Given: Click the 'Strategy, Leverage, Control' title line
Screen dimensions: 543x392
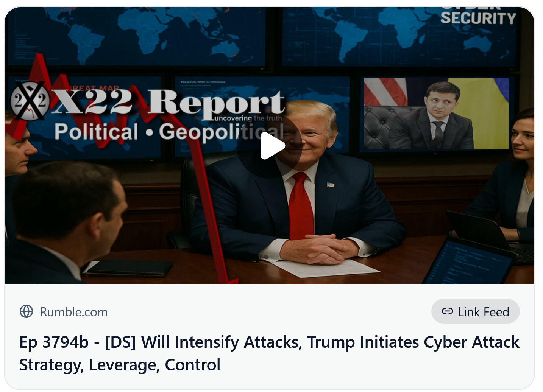Looking at the screenshot, I should pos(120,365).
